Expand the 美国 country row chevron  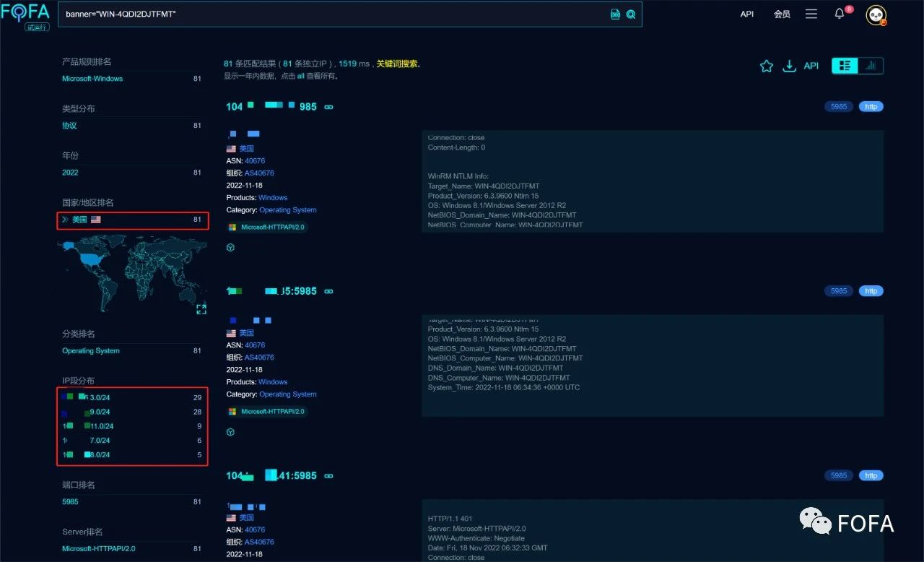click(x=65, y=220)
